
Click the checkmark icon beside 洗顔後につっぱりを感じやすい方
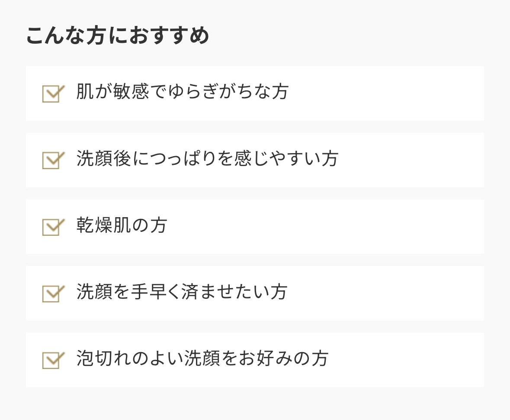(53, 160)
